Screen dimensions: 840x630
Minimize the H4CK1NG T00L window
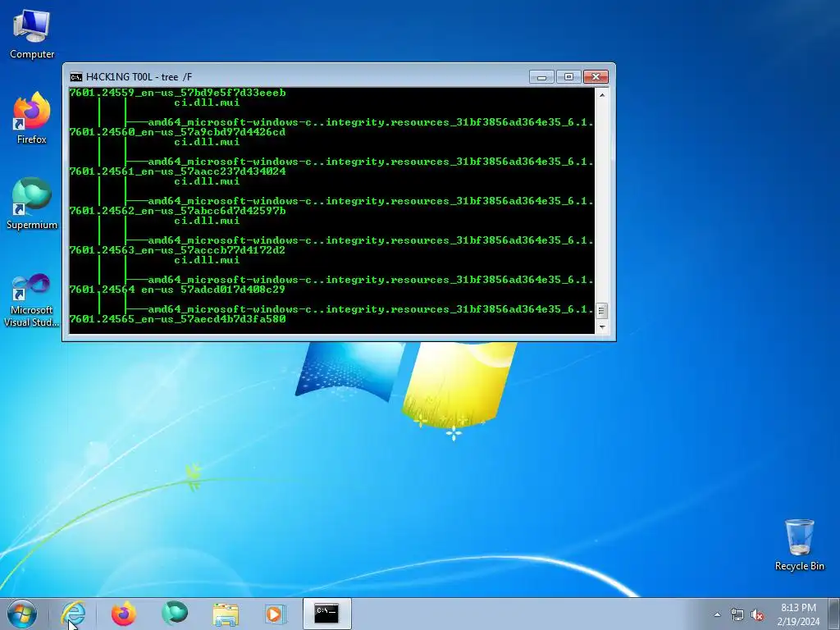pos(541,77)
